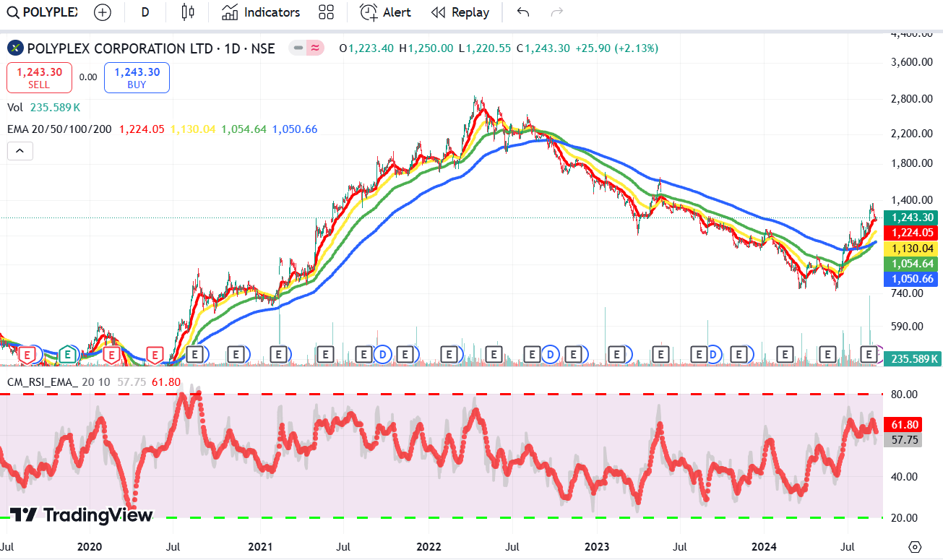Click the green 1,054.64 EMA price axis label
943x560 pixels.
coord(912,264)
